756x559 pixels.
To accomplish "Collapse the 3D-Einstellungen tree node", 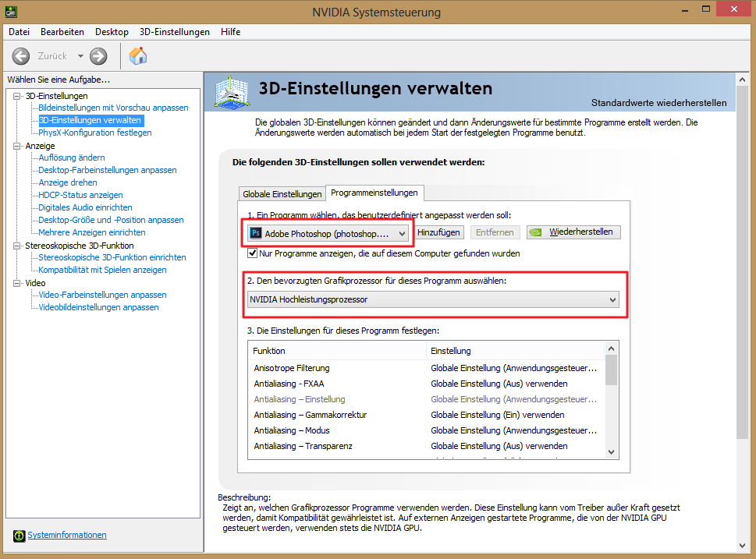I will pos(17,96).
